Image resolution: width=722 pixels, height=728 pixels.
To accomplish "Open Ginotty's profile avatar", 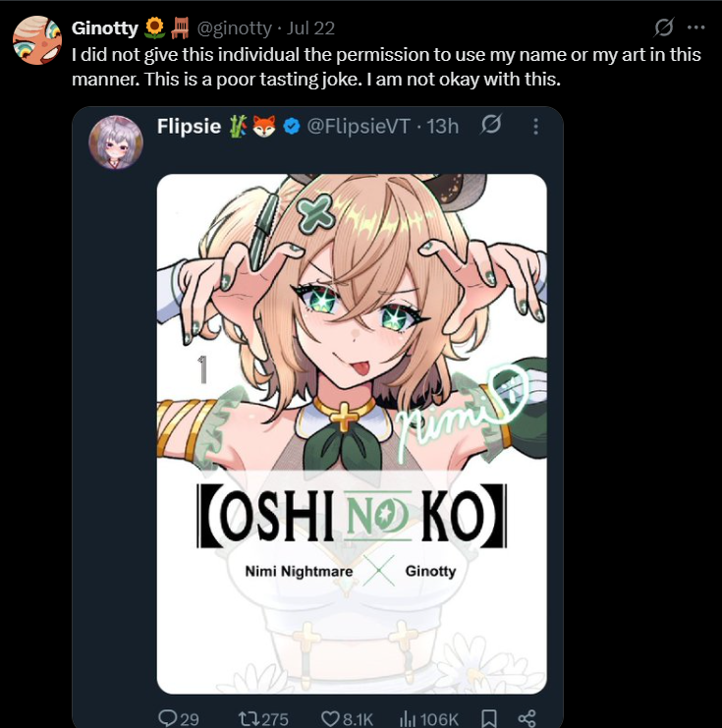I will (37, 40).
